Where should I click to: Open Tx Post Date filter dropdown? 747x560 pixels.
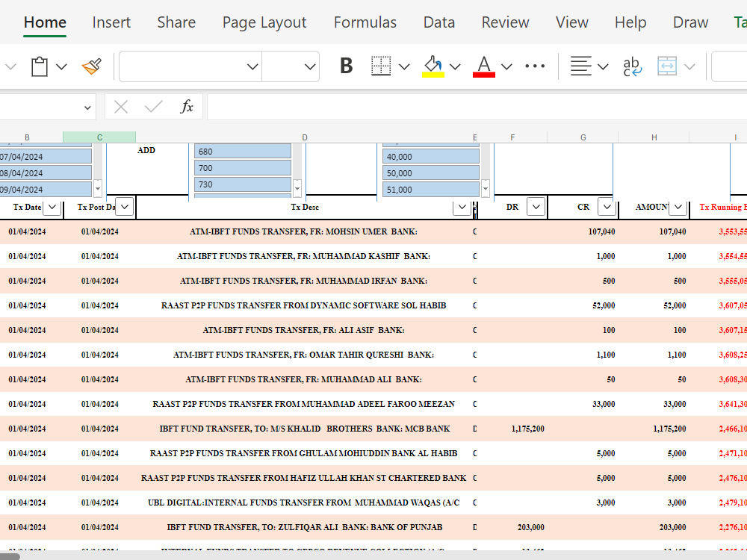[124, 207]
